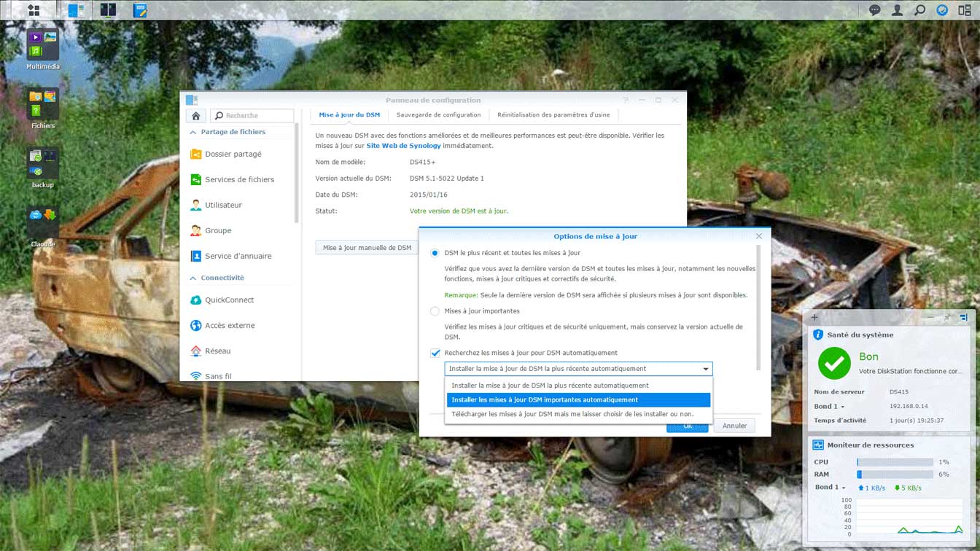
Task: Open the Site Web de Synology link
Action: [x=403, y=146]
